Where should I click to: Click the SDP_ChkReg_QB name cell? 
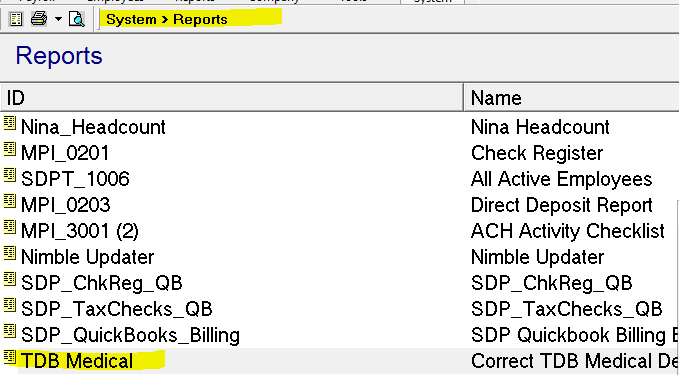pyautogui.click(x=552, y=283)
